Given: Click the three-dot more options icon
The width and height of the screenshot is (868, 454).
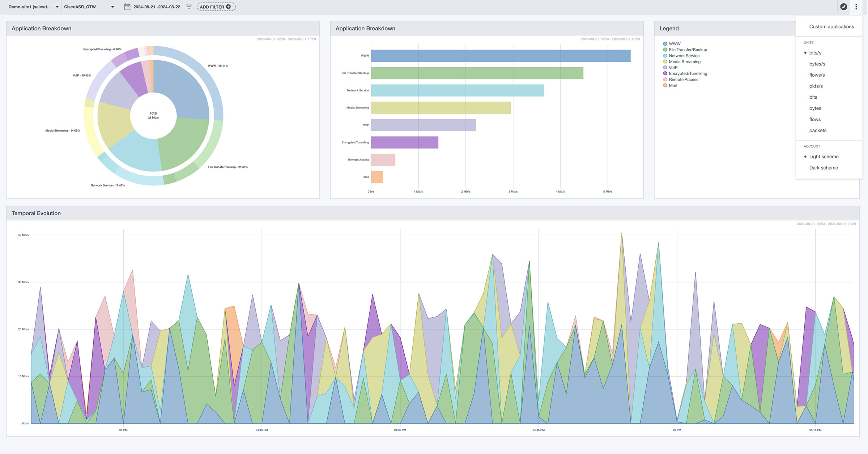Looking at the screenshot, I should 856,7.
